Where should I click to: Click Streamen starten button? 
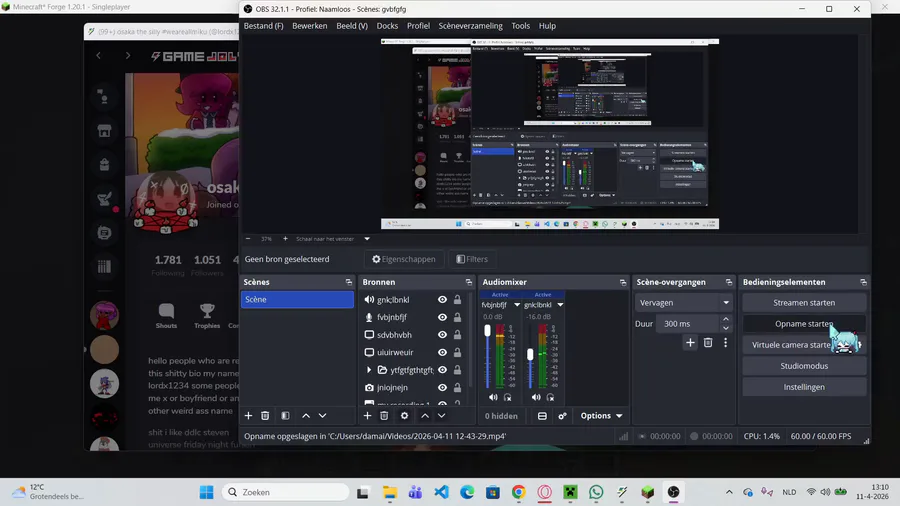tap(804, 302)
